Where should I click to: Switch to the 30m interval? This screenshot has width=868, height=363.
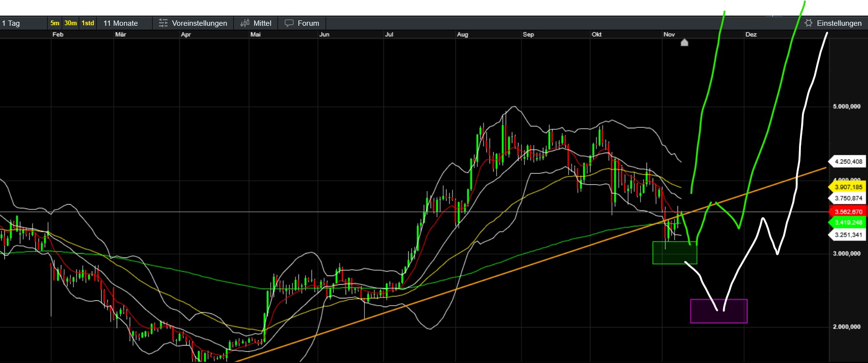70,23
